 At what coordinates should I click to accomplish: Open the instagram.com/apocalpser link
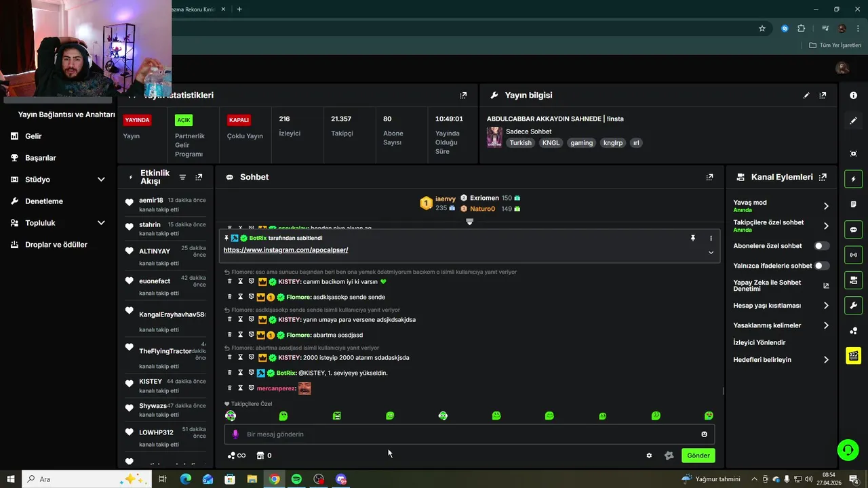pos(285,250)
